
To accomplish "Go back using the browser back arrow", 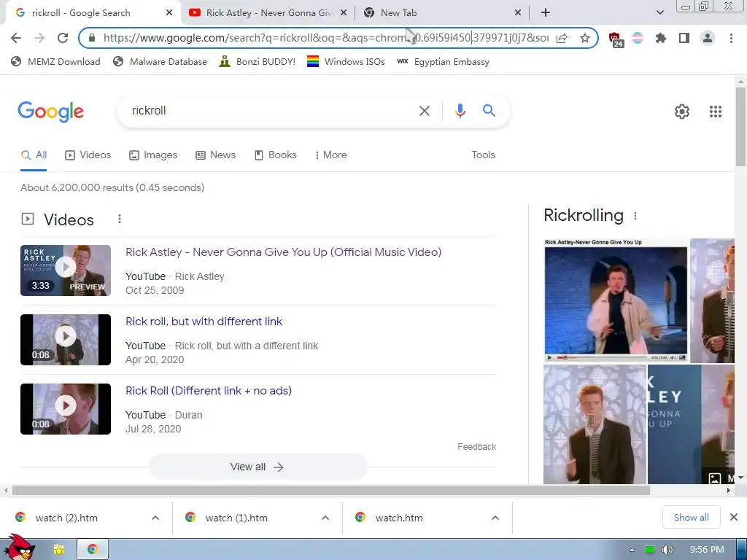I will pyautogui.click(x=16, y=38).
